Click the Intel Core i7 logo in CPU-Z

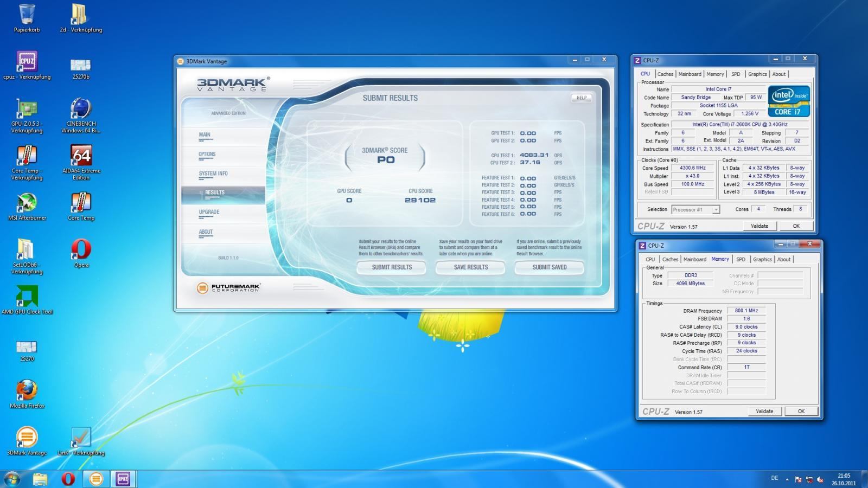[x=789, y=101]
